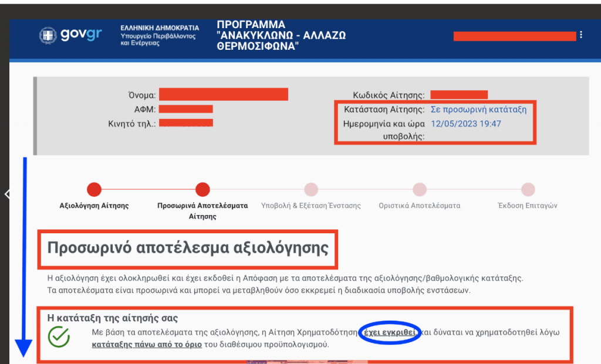Select the Έκδοση Επιταγών step label
601x364 pixels.
pos(528,206)
